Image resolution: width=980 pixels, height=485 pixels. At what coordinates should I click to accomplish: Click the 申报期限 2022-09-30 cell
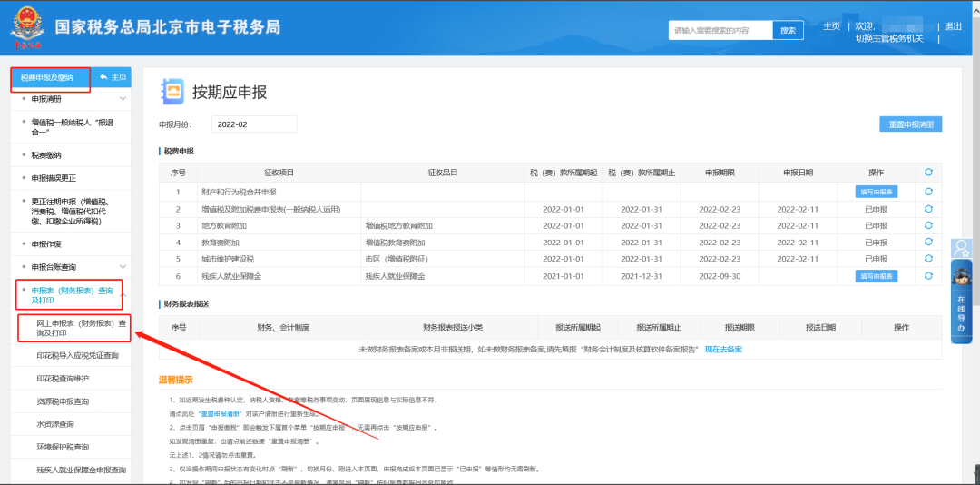point(720,276)
